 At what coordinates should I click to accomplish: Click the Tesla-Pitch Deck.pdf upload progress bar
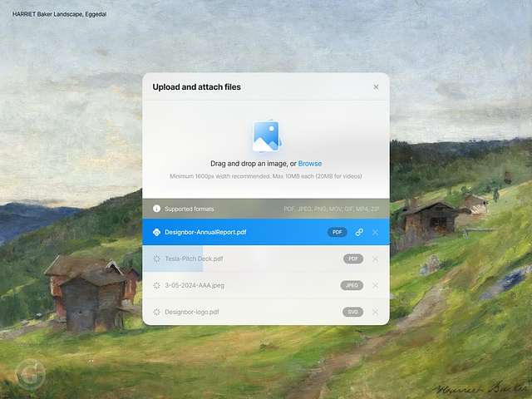tap(173, 259)
